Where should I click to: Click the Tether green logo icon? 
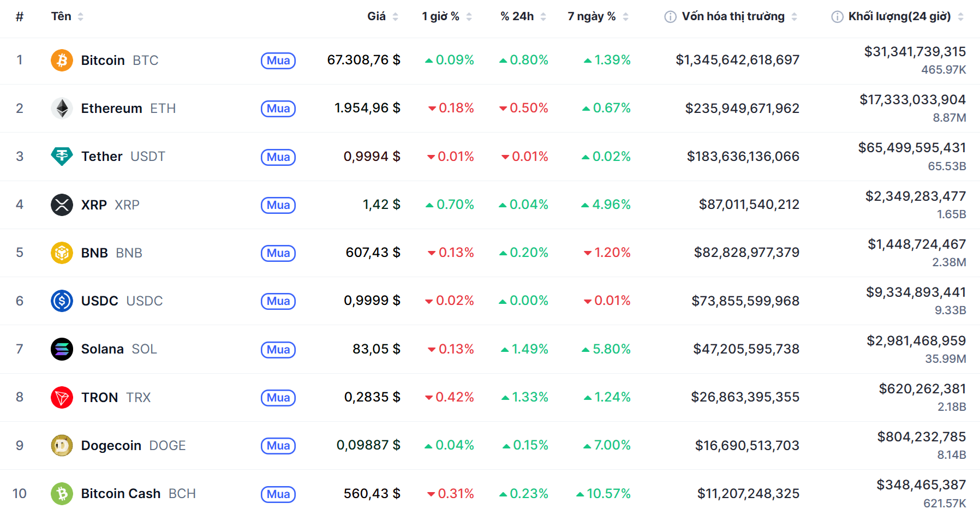tap(62, 157)
